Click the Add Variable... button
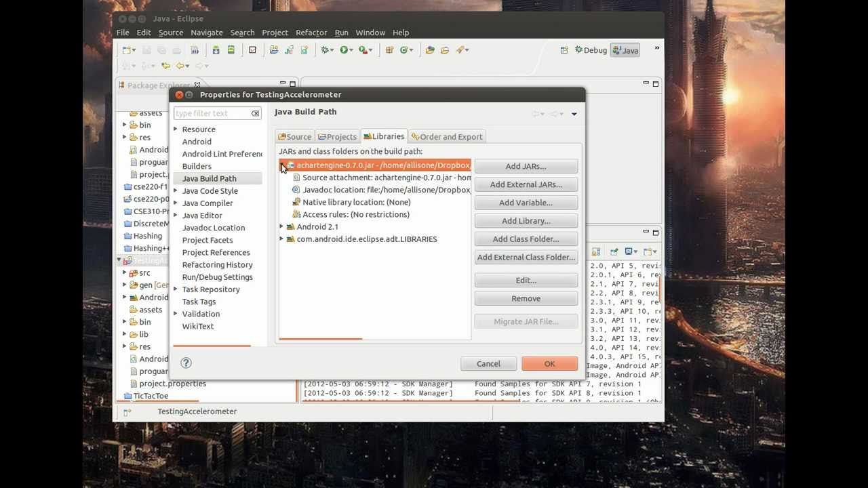The height and width of the screenshot is (488, 868). pyautogui.click(x=526, y=203)
